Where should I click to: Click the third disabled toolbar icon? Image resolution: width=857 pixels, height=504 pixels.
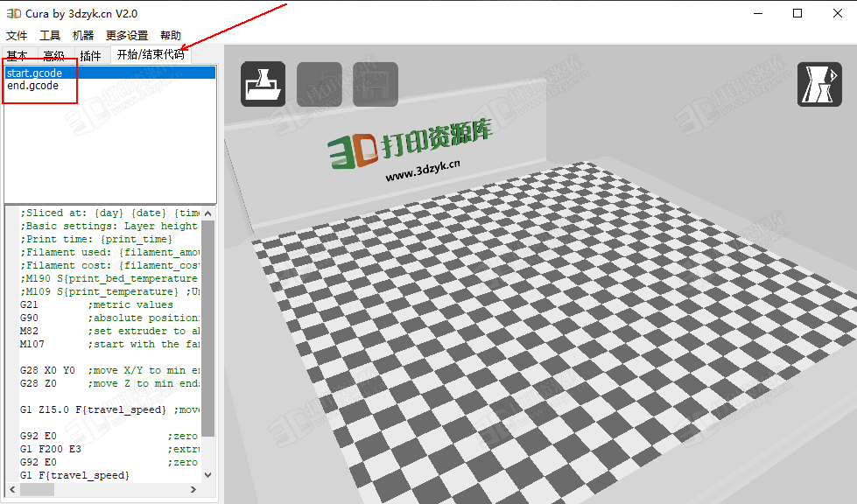pyautogui.click(x=376, y=84)
